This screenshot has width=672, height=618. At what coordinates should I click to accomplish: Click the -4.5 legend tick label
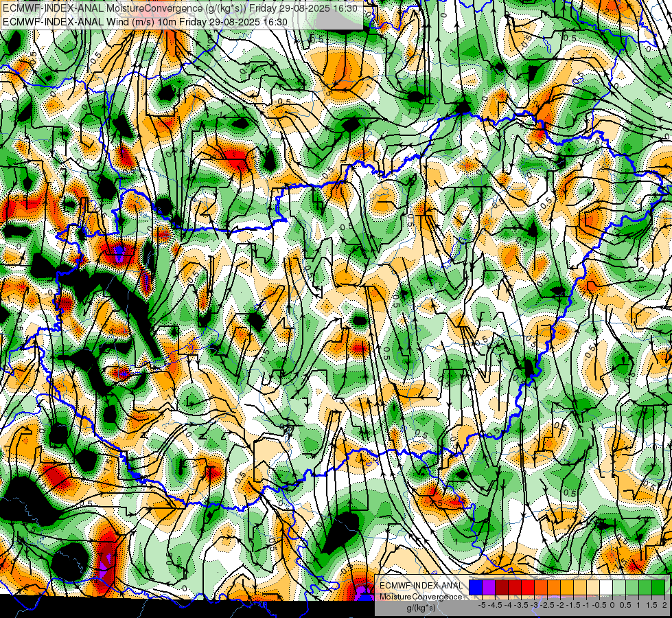(x=495, y=605)
